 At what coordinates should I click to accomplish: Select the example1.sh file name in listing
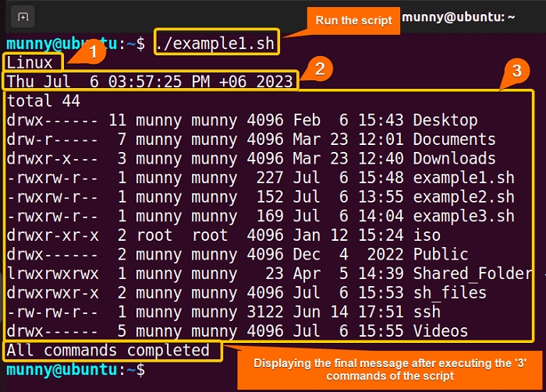[x=463, y=178]
